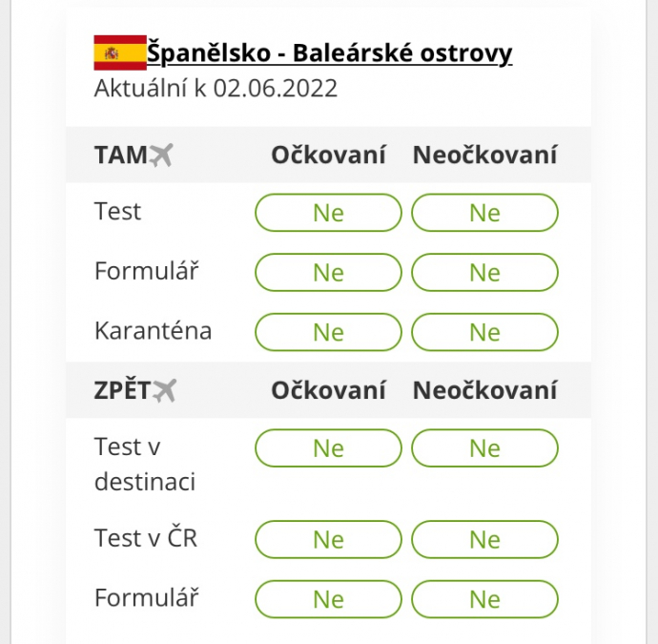Click Ne for ZPĚT Formulář Očkovaní

(328, 598)
